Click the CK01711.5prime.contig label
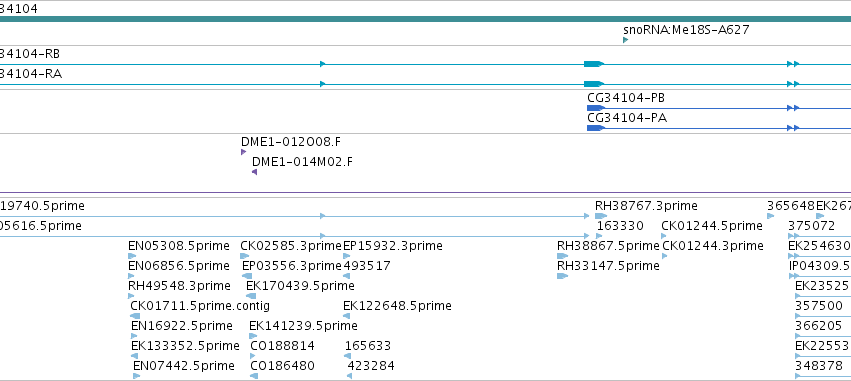The width and height of the screenshot is (851, 381). coord(200,306)
